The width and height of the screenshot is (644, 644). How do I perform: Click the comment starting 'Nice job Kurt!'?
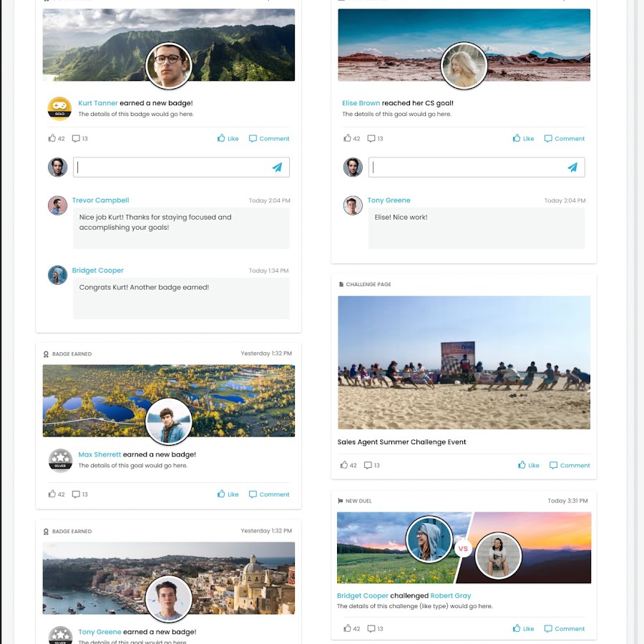pos(155,223)
